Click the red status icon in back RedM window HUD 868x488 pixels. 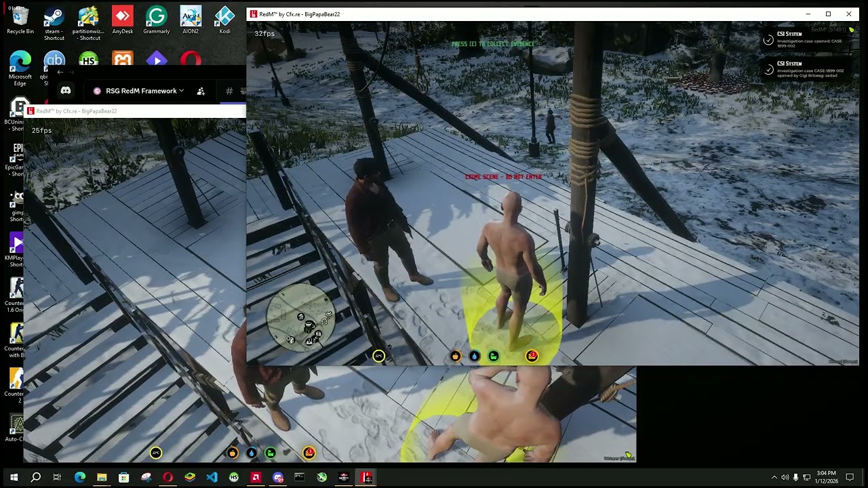point(309,453)
